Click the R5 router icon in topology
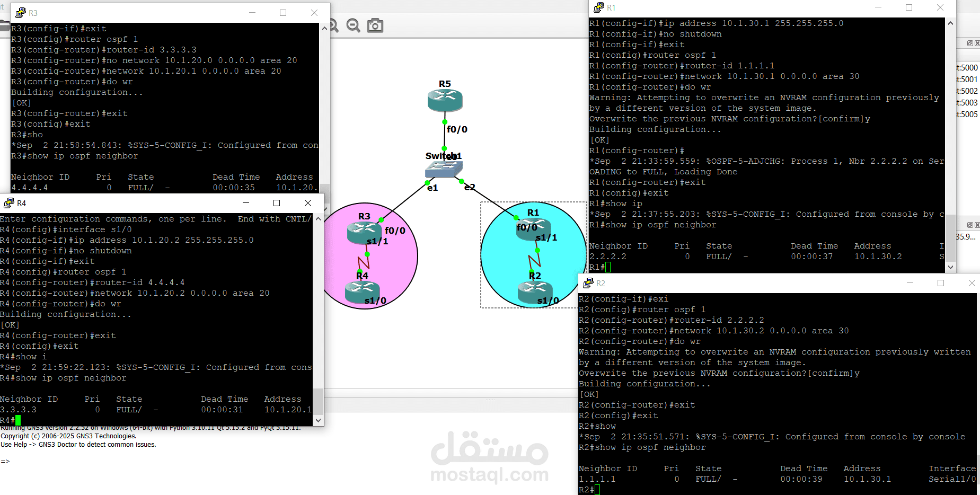This screenshot has height=495, width=980. tap(445, 100)
